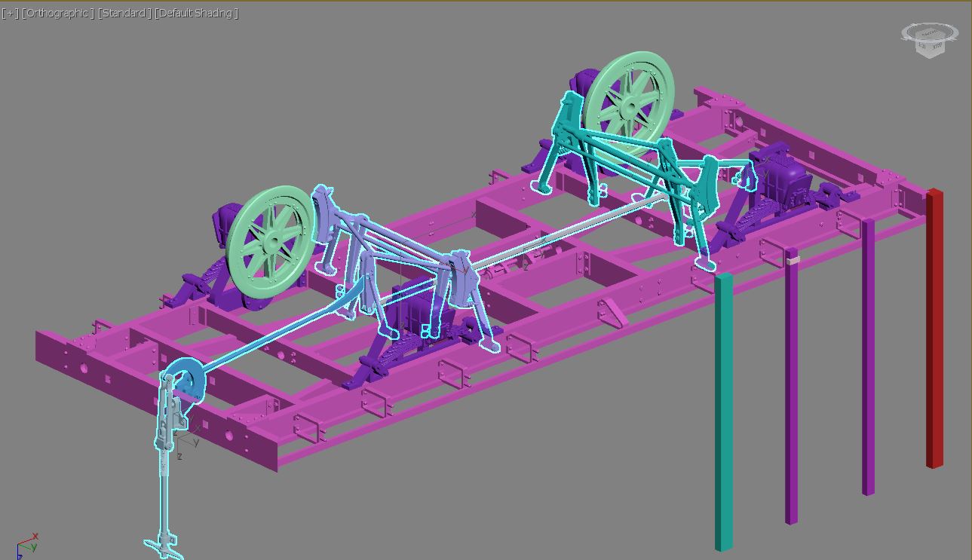Image resolution: width=972 pixels, height=560 pixels.
Task: Open the [+] general viewport menu
Action: click(x=10, y=14)
